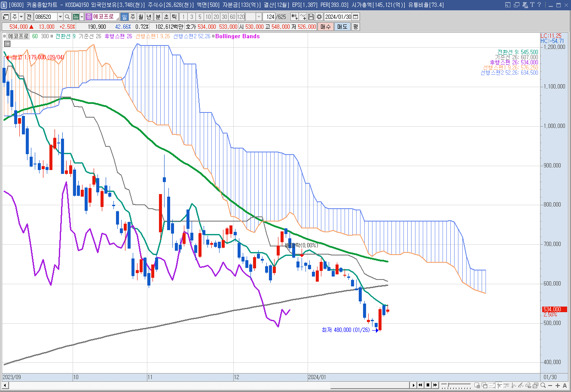Click the play button in bottom playback controls

point(414,385)
